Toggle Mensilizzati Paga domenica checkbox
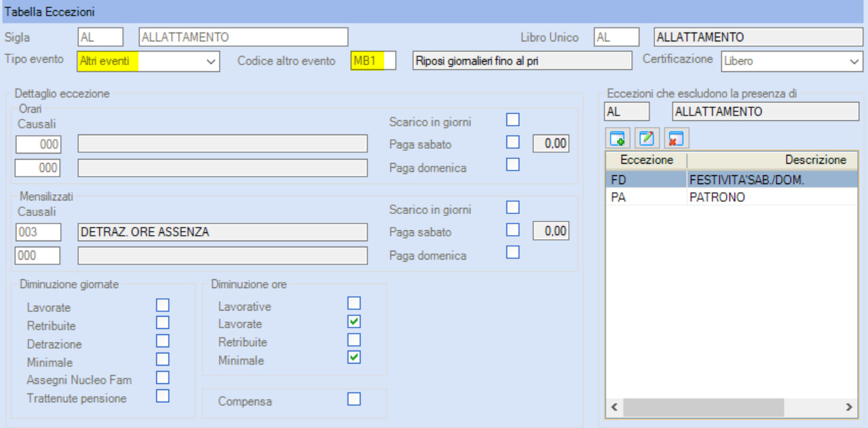Image resolution: width=868 pixels, height=428 pixels. pyautogui.click(x=513, y=252)
